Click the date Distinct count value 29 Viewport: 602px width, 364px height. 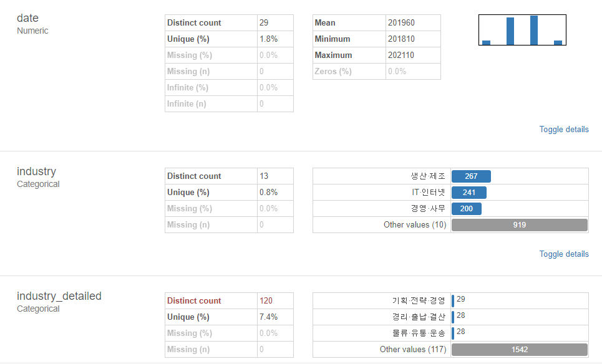click(x=264, y=22)
